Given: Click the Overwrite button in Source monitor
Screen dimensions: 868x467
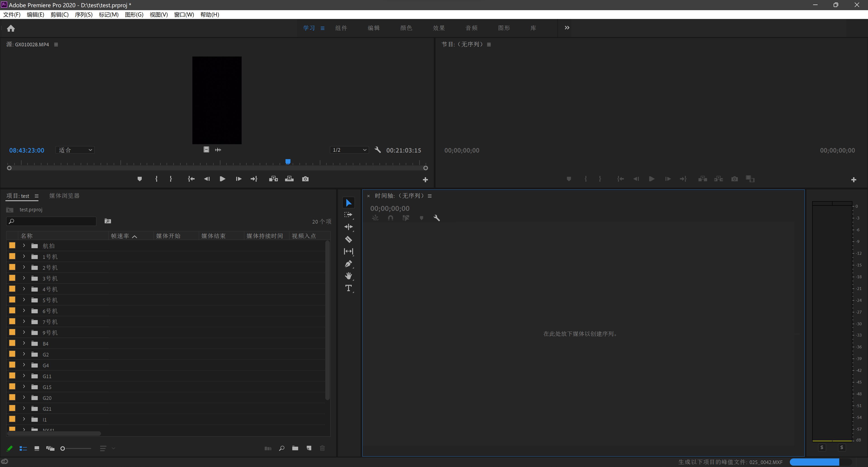Looking at the screenshot, I should pos(289,179).
